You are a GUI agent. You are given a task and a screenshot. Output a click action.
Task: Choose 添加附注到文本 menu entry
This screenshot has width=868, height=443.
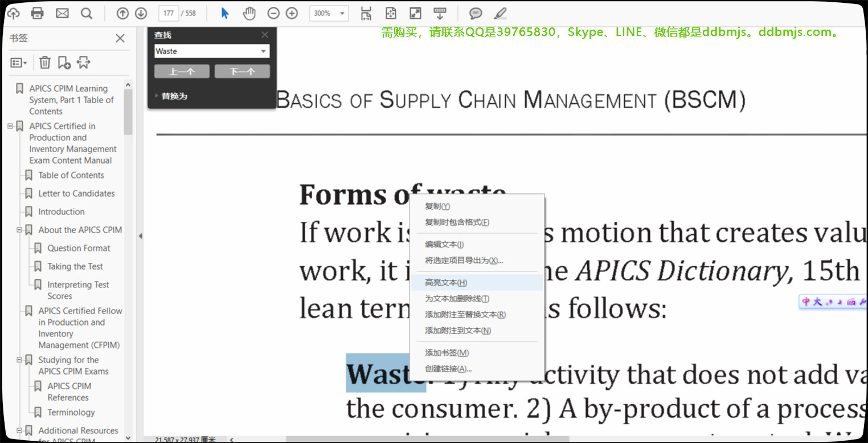[477, 330]
